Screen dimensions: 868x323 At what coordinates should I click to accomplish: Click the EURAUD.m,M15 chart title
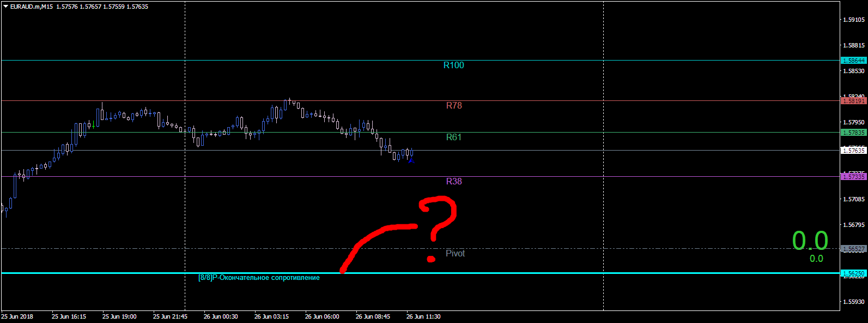pyautogui.click(x=32, y=7)
